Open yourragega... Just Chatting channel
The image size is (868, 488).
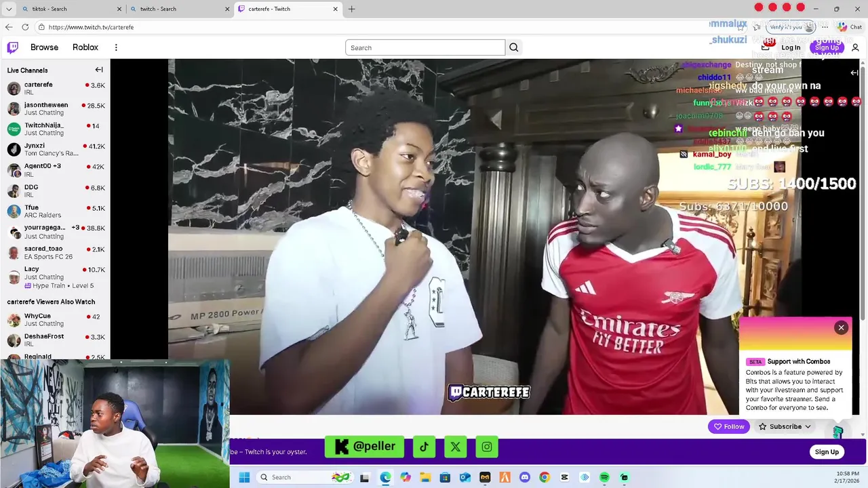point(55,232)
